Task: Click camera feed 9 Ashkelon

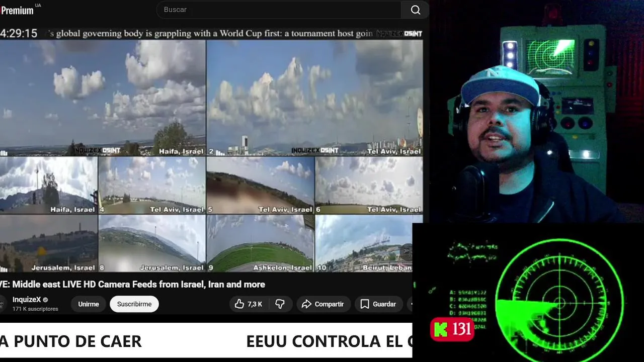Action: coord(260,244)
